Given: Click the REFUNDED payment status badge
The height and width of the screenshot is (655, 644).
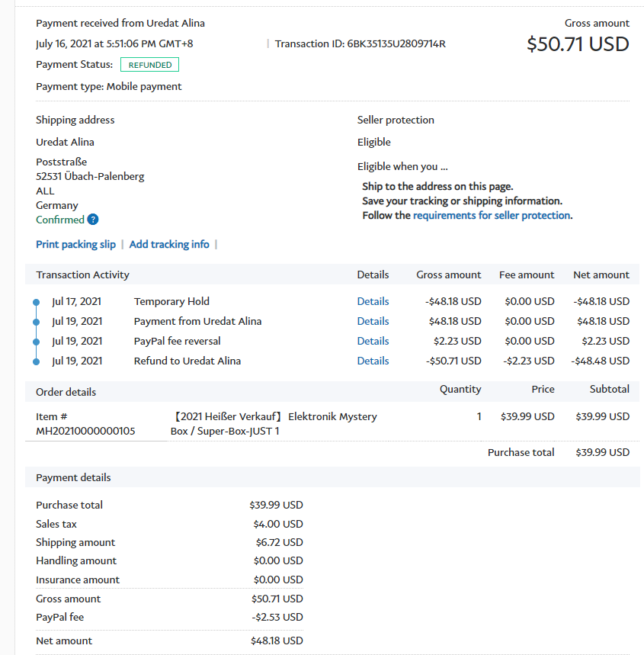Looking at the screenshot, I should pos(149,65).
